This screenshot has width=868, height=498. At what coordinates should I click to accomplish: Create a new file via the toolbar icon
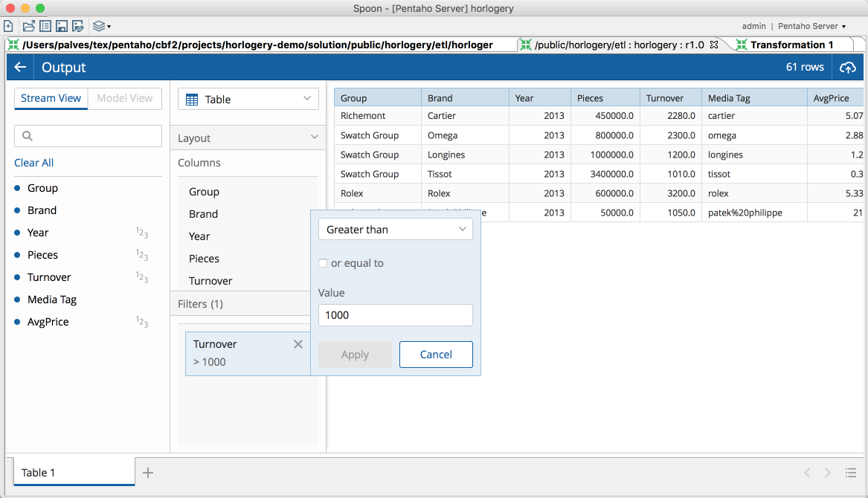click(x=8, y=25)
